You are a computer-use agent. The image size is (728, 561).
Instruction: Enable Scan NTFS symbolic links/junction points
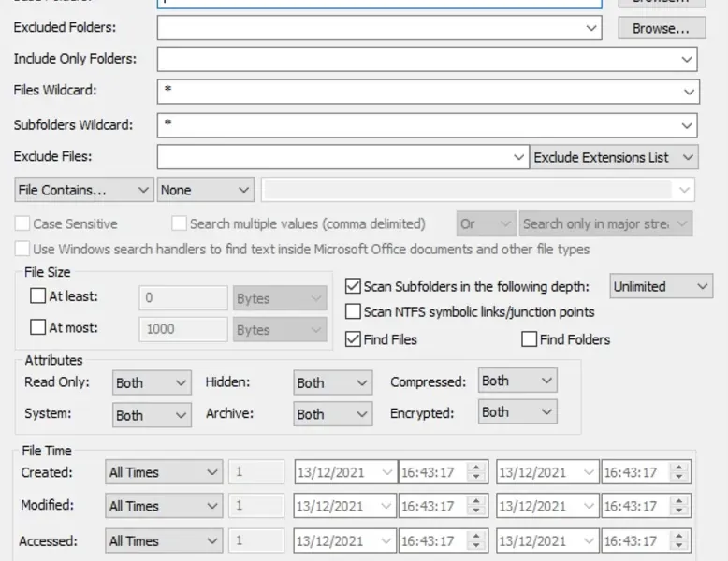(353, 311)
